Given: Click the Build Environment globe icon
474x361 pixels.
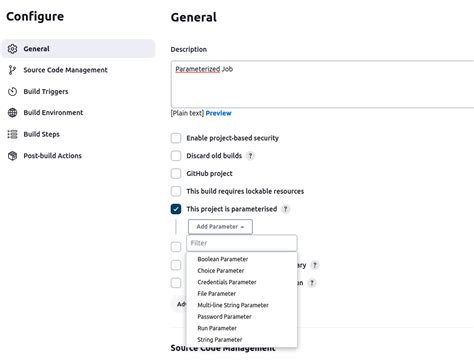Looking at the screenshot, I should point(12,113).
